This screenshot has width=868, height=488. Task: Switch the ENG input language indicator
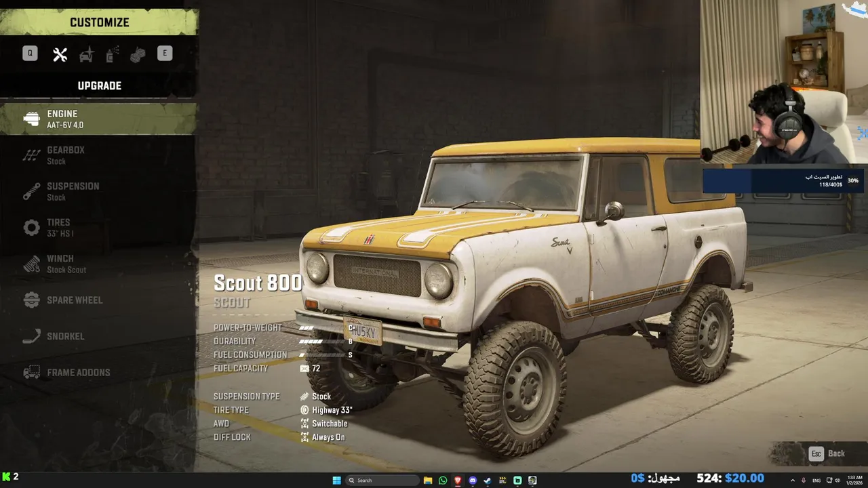pos(816,481)
